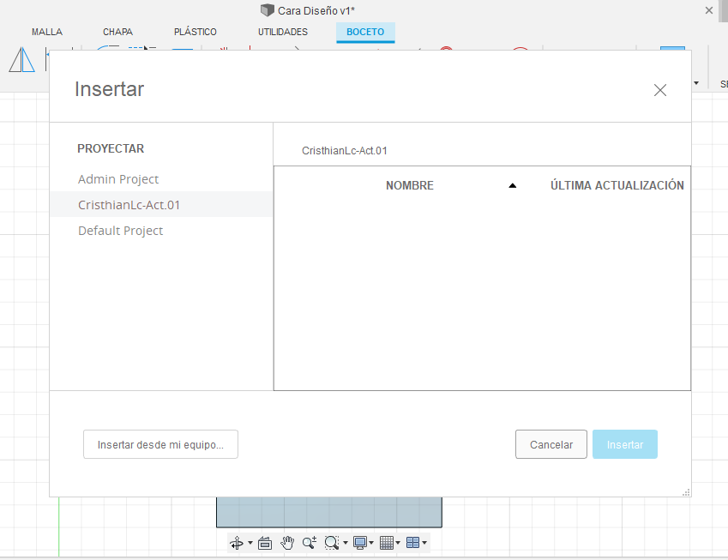Click the CristhianLc-Act.01 breadcrumb path
The width and height of the screenshot is (728, 560).
tap(345, 151)
